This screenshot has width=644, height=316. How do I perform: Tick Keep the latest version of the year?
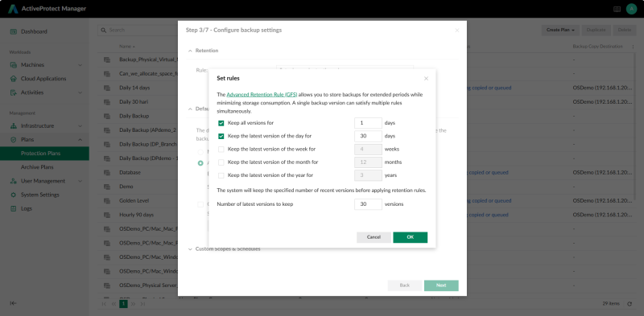coord(221,175)
